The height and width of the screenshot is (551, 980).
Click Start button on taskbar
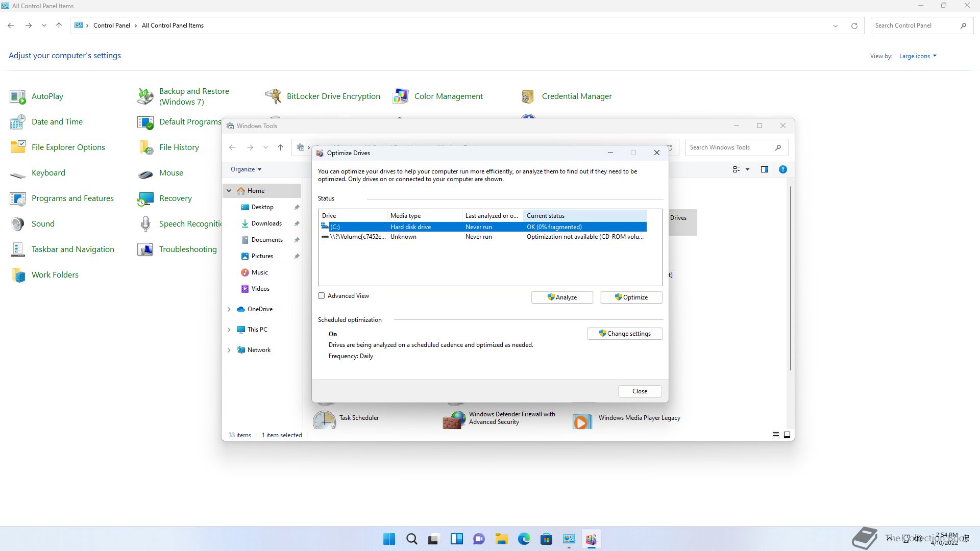(389, 539)
